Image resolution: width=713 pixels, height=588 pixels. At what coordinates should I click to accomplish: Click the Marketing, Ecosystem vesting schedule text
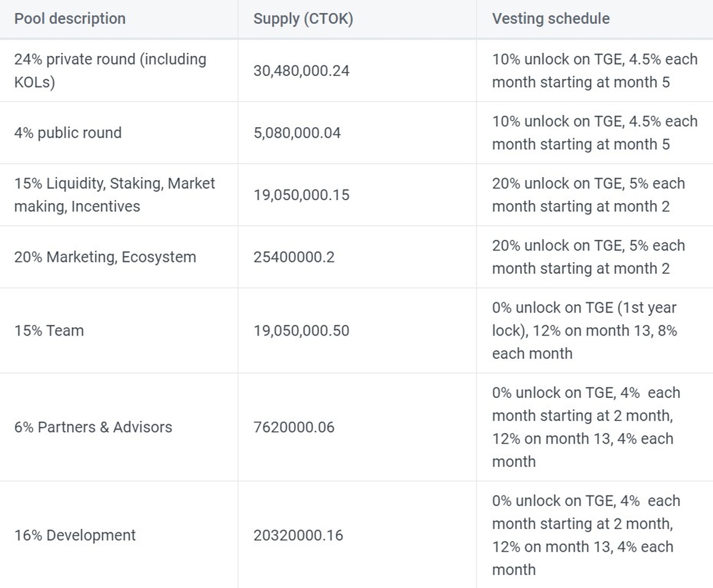(588, 257)
